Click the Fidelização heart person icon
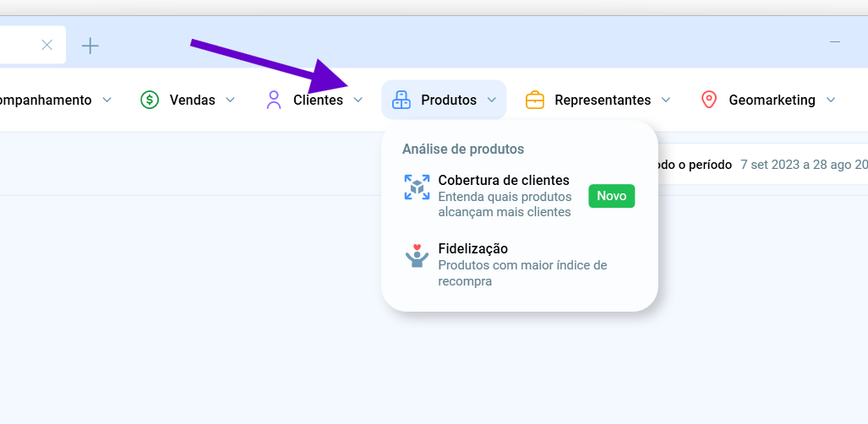868x424 pixels. (x=417, y=256)
